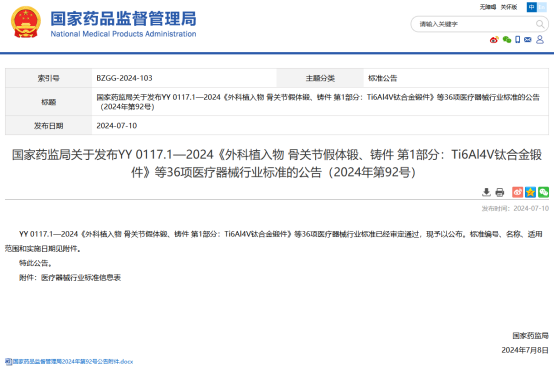Click the 国家药监局 signature
Viewport: 554px width, 373px height.
tap(531, 336)
